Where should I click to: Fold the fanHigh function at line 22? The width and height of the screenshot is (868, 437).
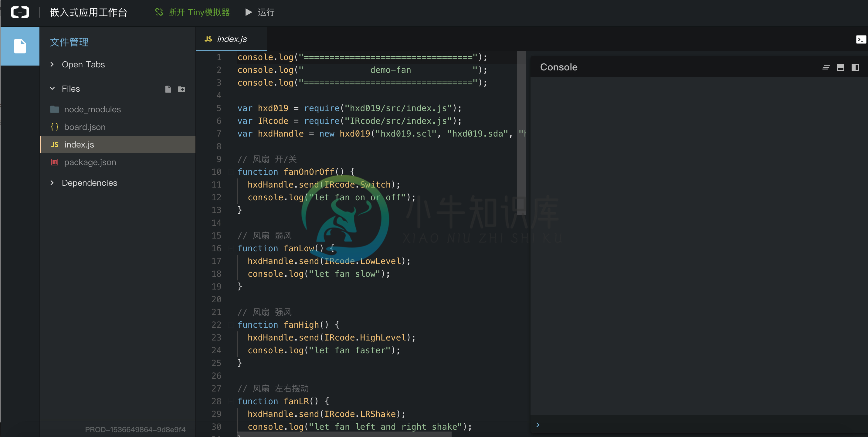(230, 325)
